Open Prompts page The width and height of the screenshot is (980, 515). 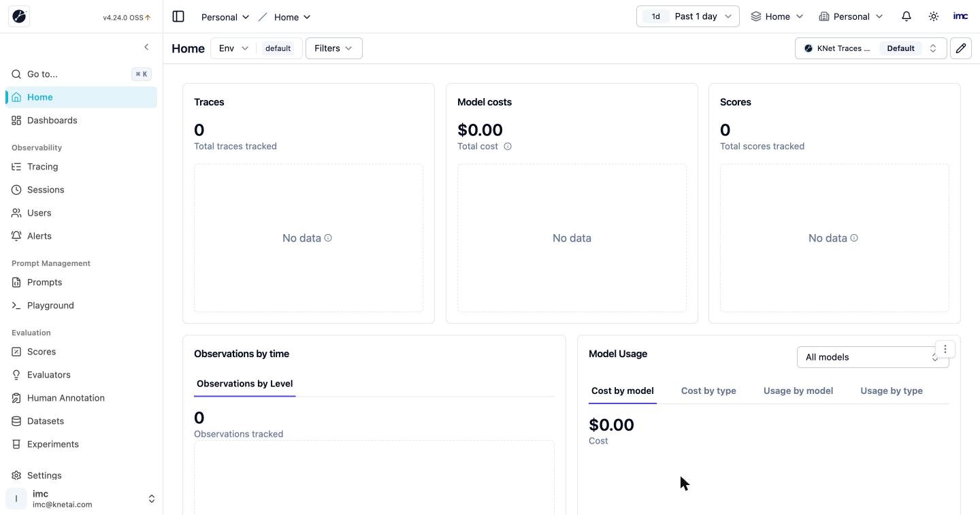tap(81, 282)
